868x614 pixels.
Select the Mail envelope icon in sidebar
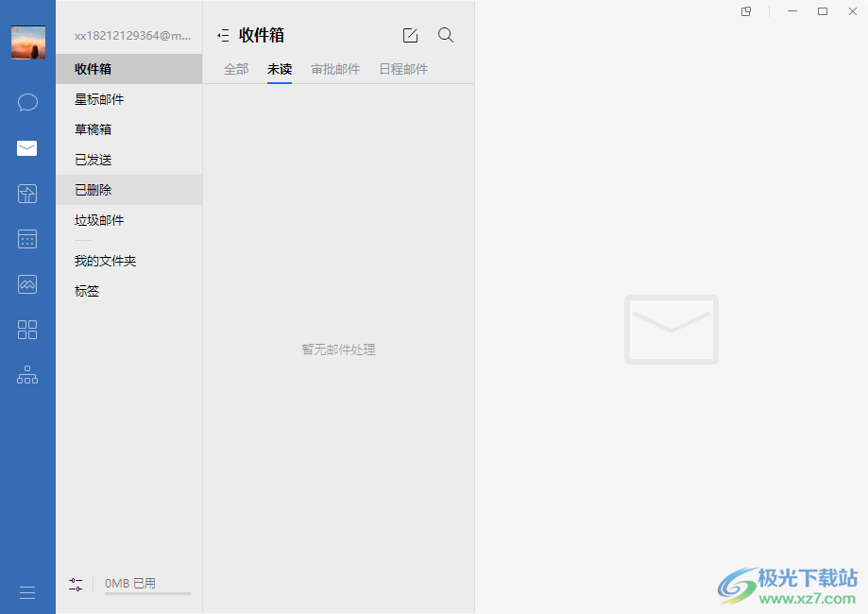pos(27,147)
